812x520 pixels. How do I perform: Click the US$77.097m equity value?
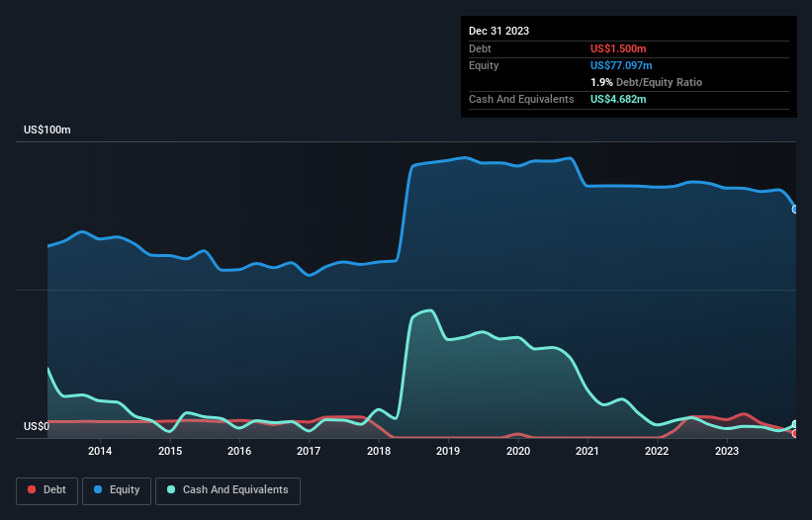click(x=621, y=65)
